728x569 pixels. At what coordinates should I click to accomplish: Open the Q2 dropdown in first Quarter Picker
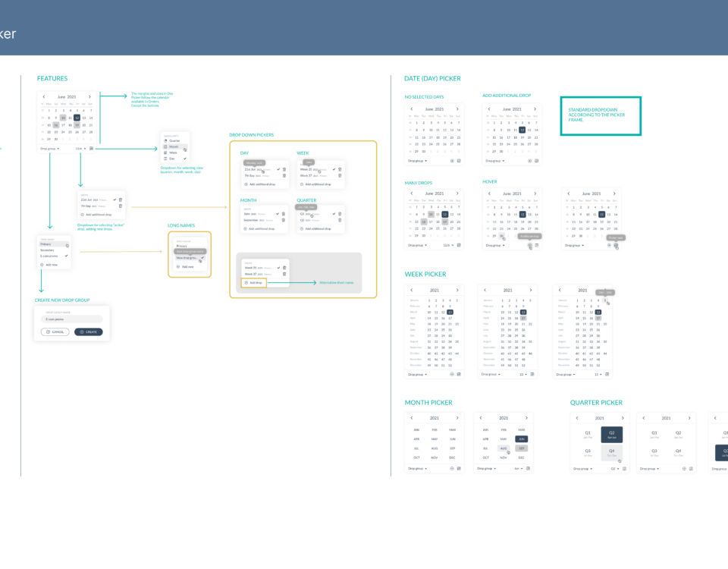click(614, 469)
